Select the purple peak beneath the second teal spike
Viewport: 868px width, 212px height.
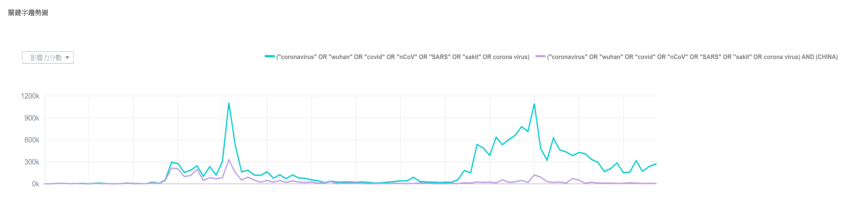pyautogui.click(x=534, y=175)
